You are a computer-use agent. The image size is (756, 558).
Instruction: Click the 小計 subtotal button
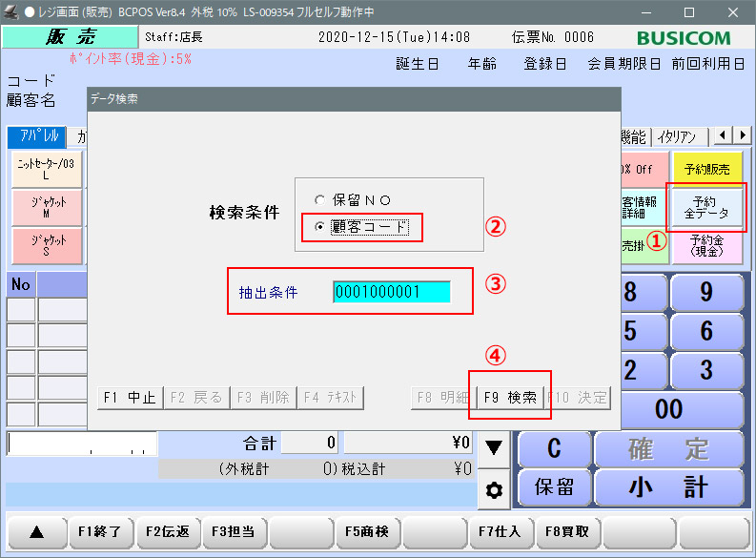pos(667,486)
